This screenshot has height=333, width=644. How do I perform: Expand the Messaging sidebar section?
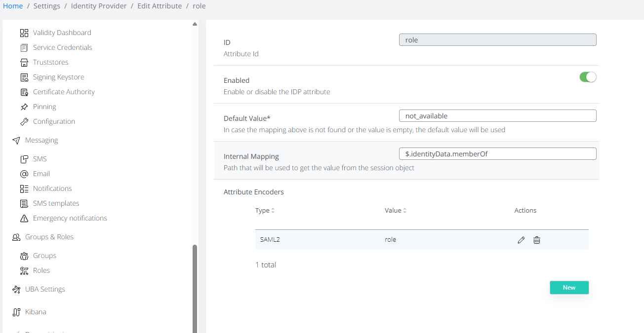(41, 140)
